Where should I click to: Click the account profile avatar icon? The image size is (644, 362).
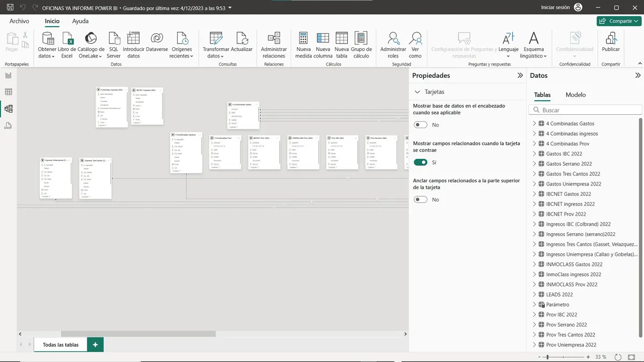coord(578,8)
